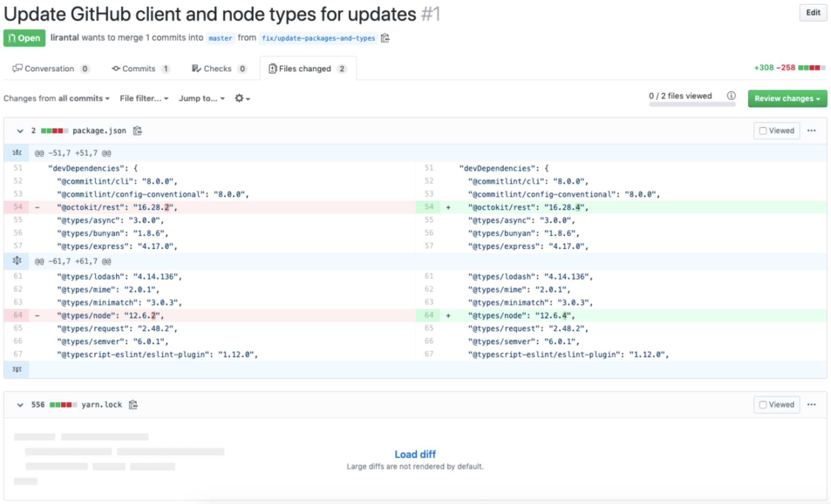831x504 pixels.
Task: Collapse the package.json diff chevron
Action: tap(20, 131)
